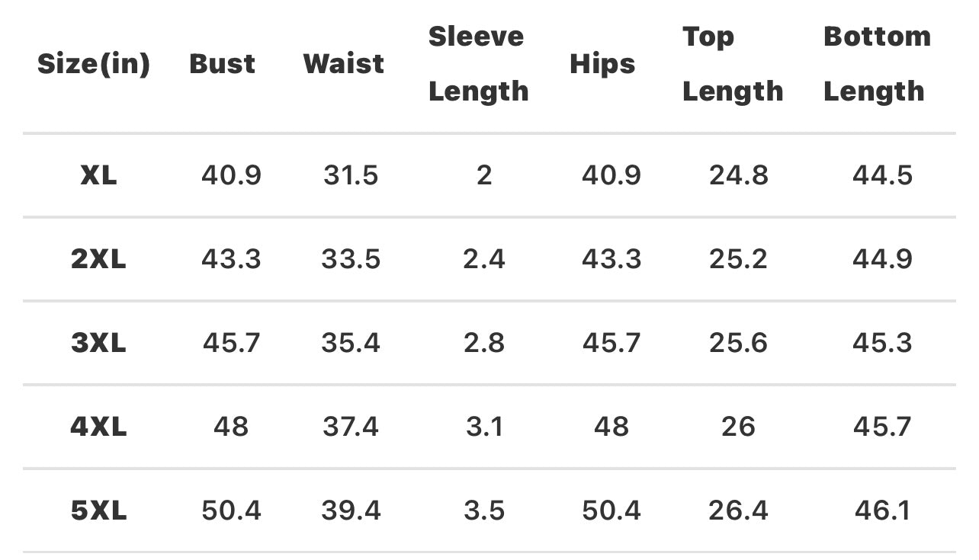
Task: Click the 4XL hips value 48
Action: point(611,427)
